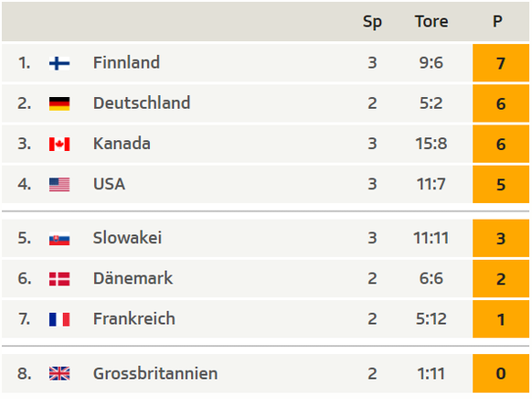Open the Finnland team name

click(x=126, y=62)
